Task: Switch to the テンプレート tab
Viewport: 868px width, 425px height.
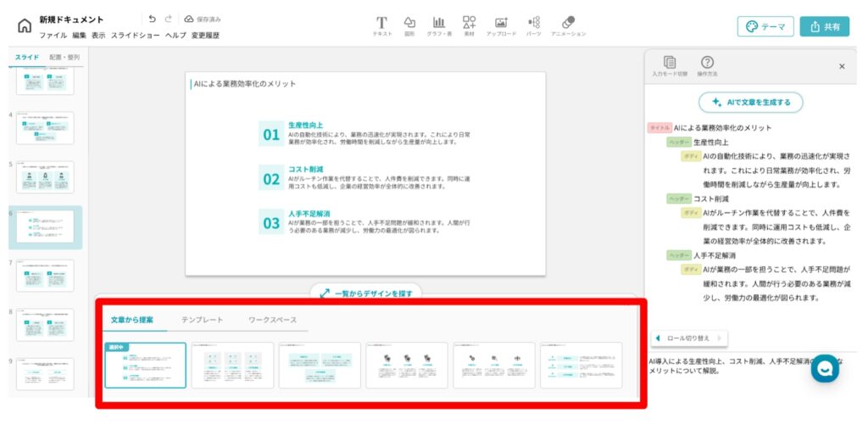Action: [x=202, y=320]
